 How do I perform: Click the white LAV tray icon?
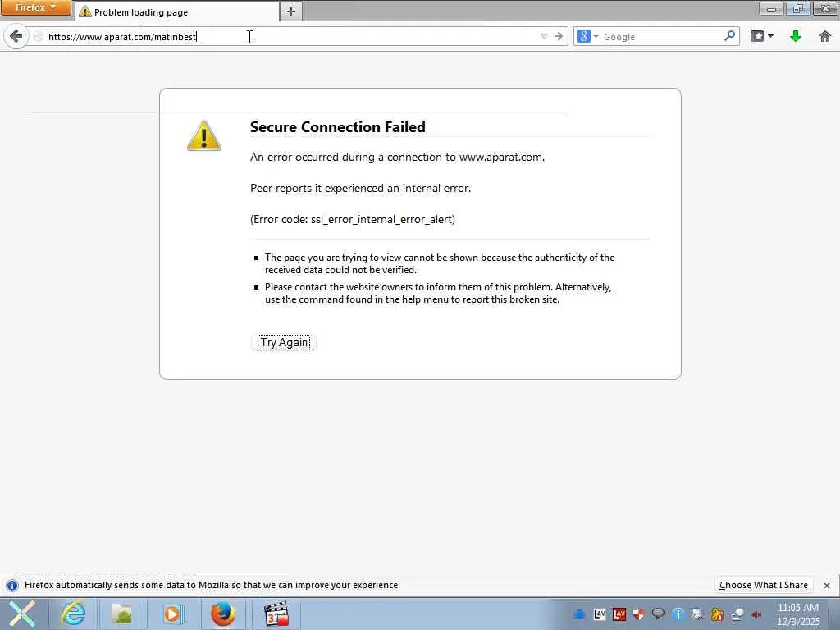point(600,614)
